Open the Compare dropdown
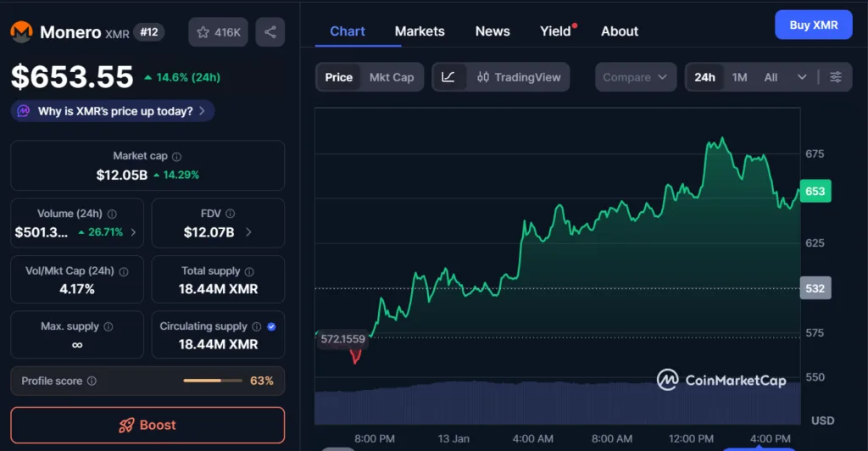Image resolution: width=868 pixels, height=451 pixels. (x=636, y=77)
